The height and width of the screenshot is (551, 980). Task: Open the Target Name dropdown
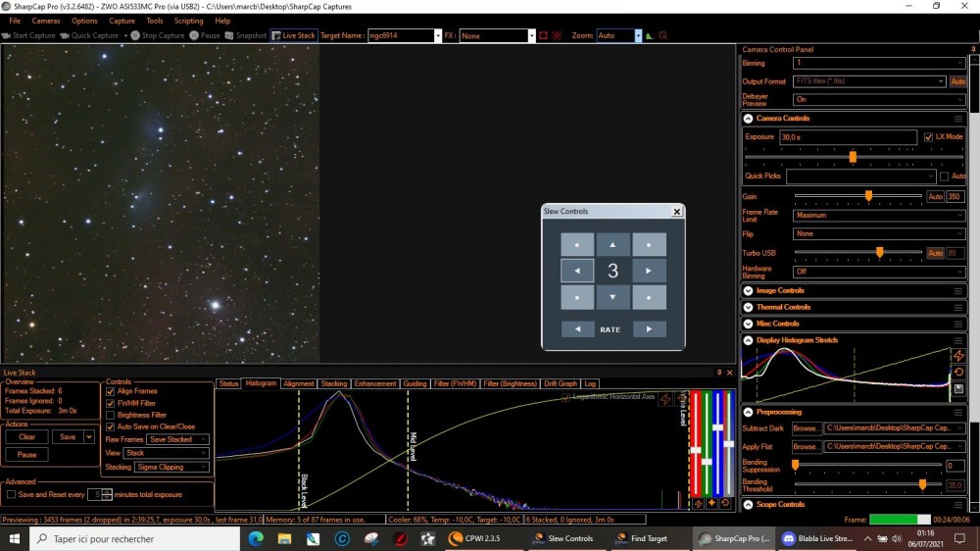click(437, 35)
